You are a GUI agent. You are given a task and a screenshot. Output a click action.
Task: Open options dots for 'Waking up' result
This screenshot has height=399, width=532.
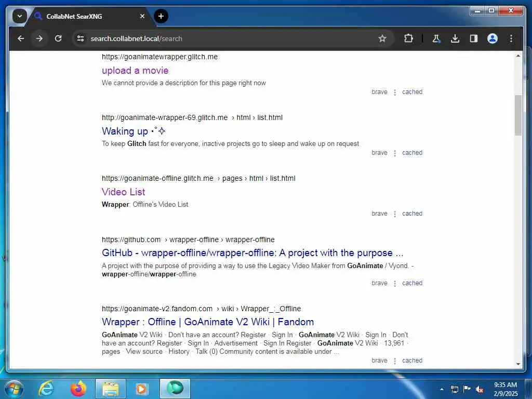click(395, 153)
